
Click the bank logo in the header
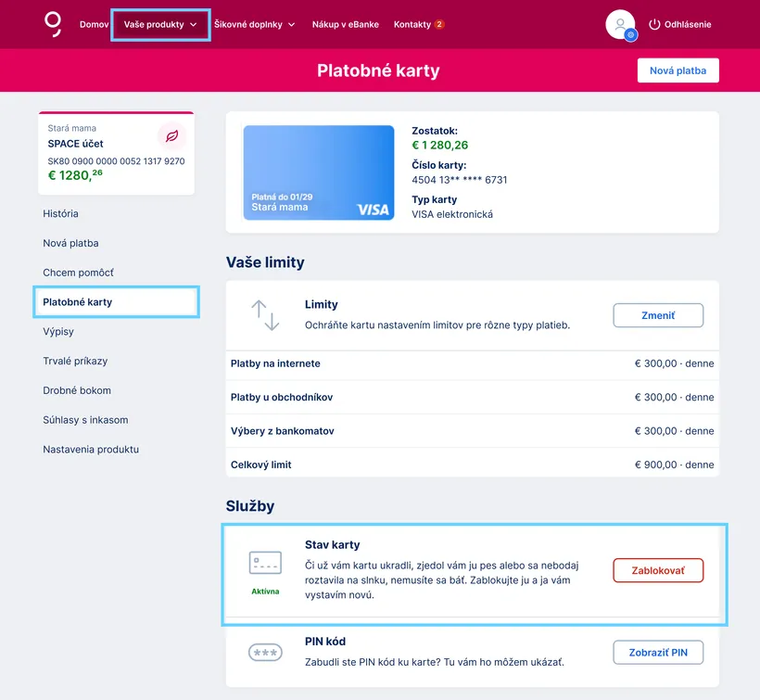[x=53, y=24]
